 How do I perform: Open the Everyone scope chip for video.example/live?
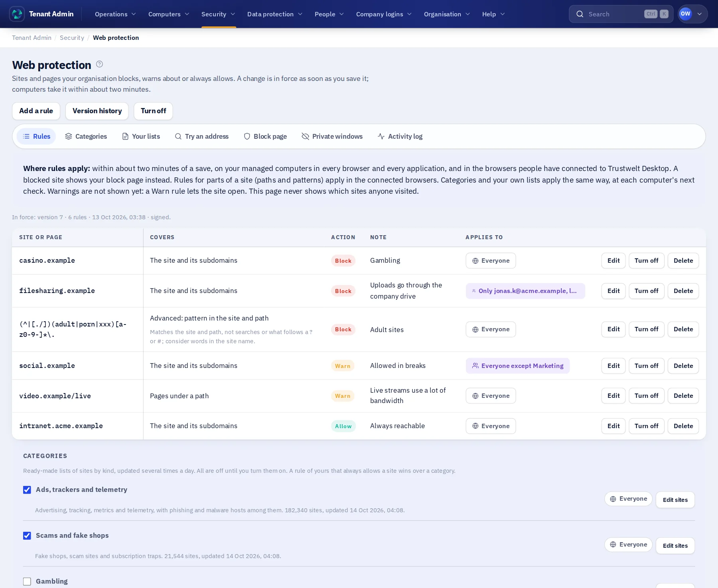coord(491,396)
